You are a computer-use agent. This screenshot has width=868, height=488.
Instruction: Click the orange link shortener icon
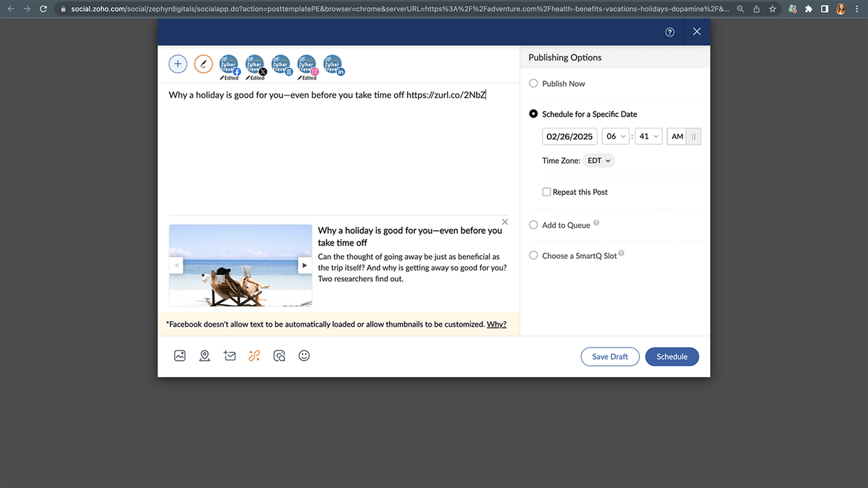pyautogui.click(x=254, y=356)
